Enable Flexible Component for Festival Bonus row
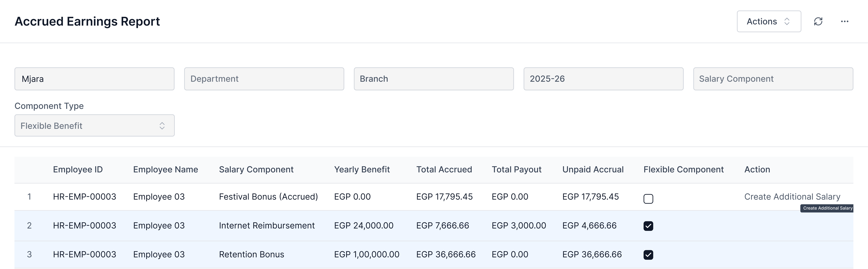This screenshot has height=269, width=868. [648, 199]
